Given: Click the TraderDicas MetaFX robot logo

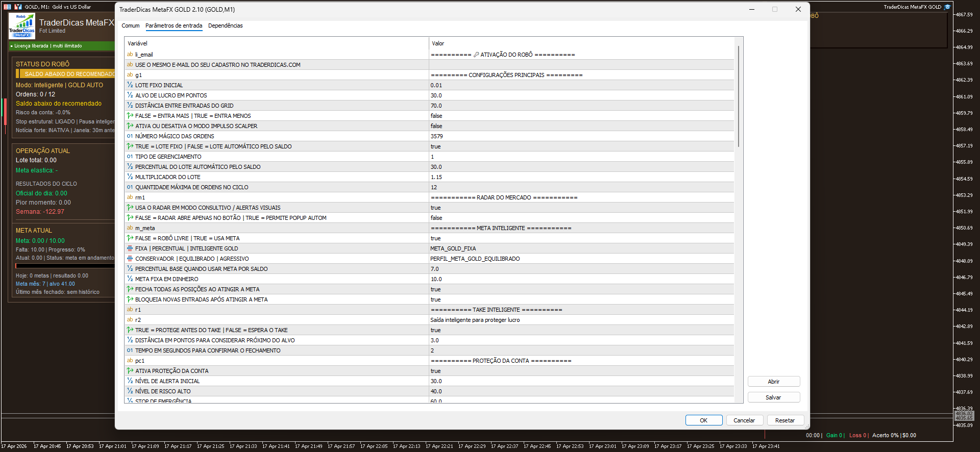Looking at the screenshot, I should 22,26.
